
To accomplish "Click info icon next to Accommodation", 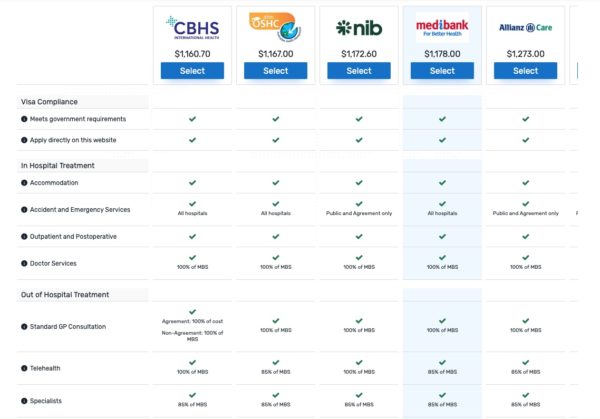I will coord(24,183).
